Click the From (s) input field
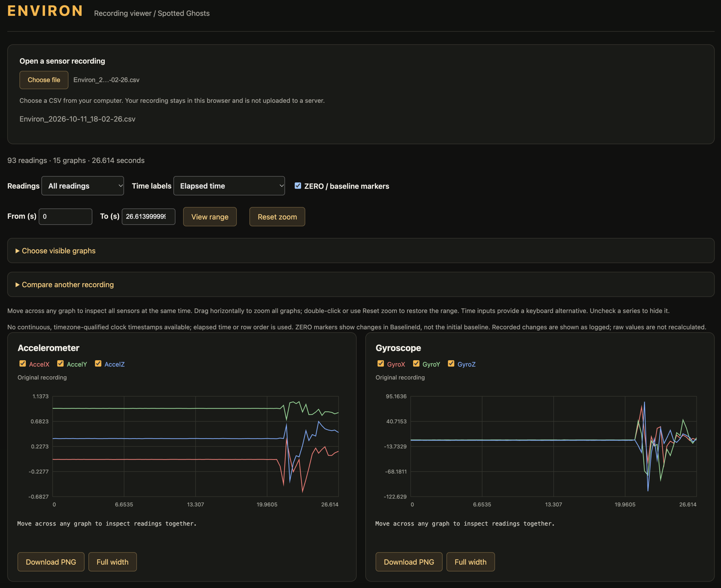 click(x=65, y=217)
